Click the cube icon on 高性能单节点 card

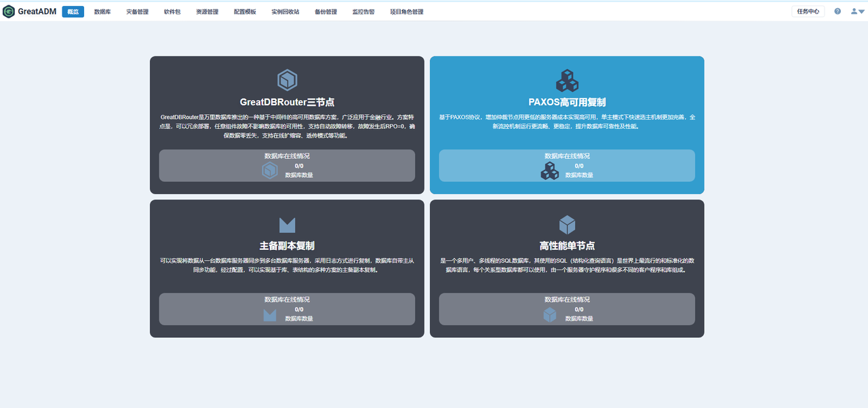tap(567, 224)
